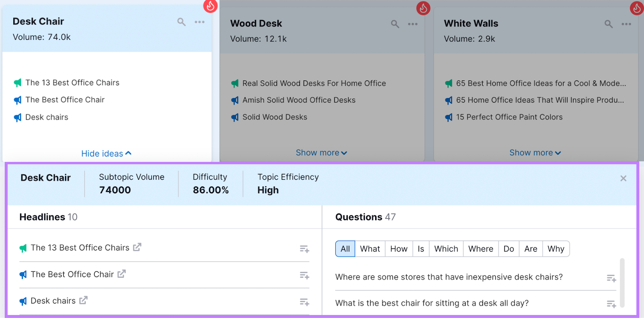The width and height of the screenshot is (644, 318).
Task: Filter questions by Is
Action: click(421, 249)
